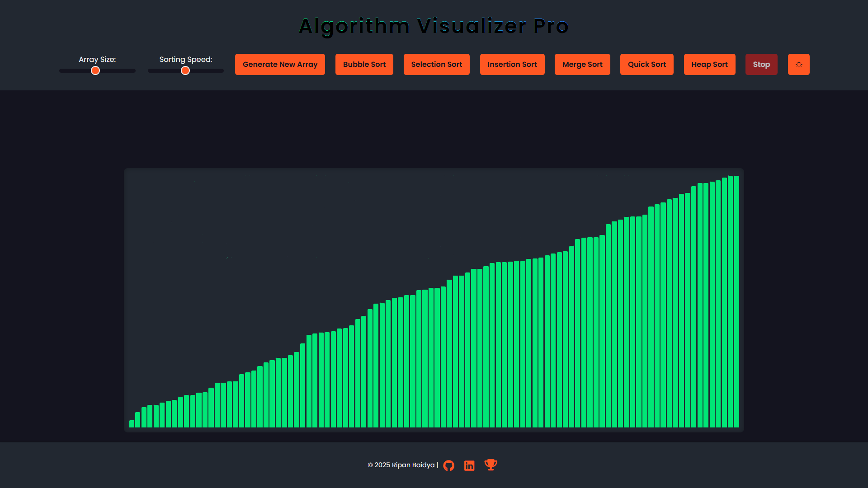868x488 pixels.
Task: Click the trophy icon in footer
Action: [491, 465]
